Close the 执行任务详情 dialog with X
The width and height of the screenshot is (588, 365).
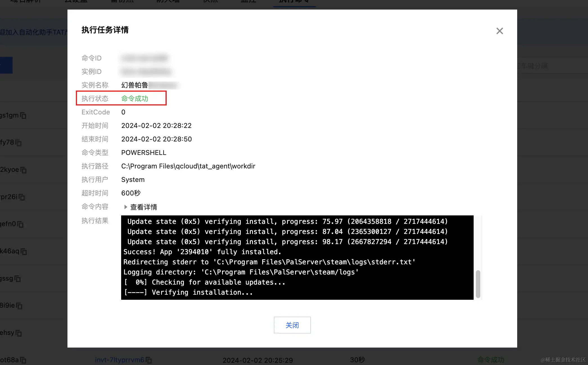coord(499,31)
